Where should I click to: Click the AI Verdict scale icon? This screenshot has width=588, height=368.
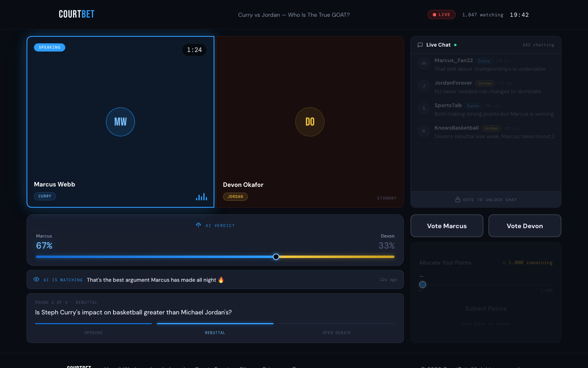198,225
